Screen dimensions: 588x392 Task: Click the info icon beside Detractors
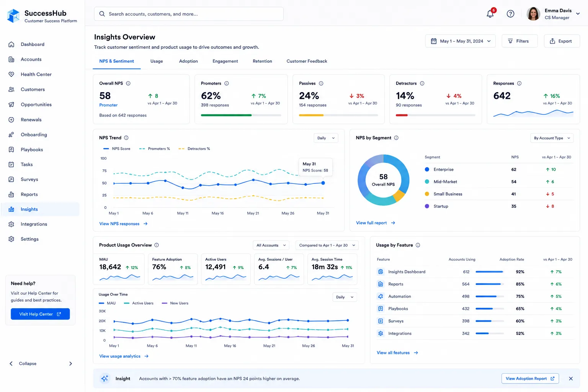pyautogui.click(x=422, y=83)
